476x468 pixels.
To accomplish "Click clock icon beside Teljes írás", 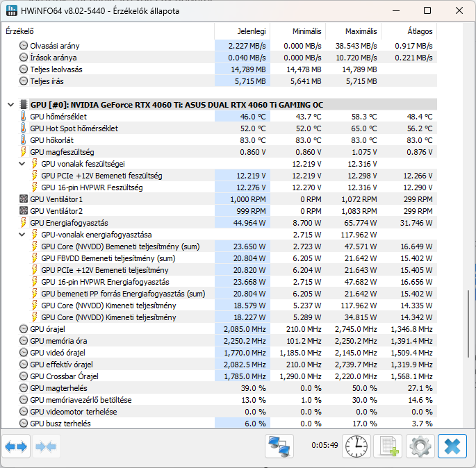I will pyautogui.click(x=24, y=81).
